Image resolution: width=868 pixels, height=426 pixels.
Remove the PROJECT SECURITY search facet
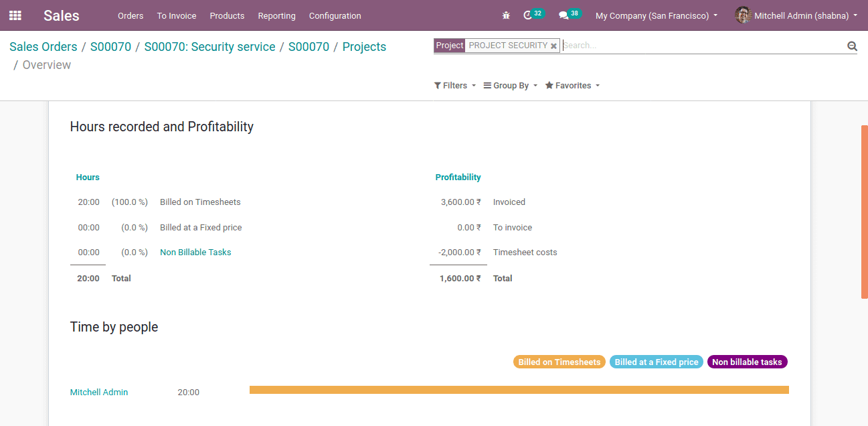[x=553, y=46]
